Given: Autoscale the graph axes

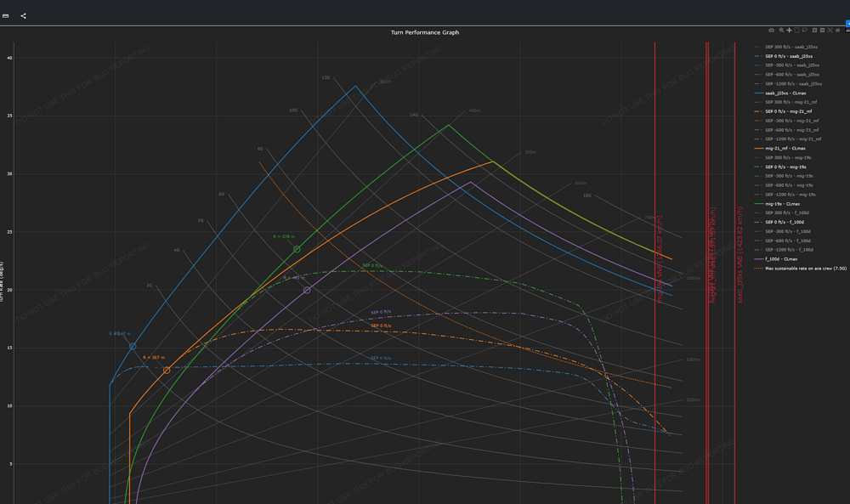Looking at the screenshot, I should pyautogui.click(x=830, y=31).
